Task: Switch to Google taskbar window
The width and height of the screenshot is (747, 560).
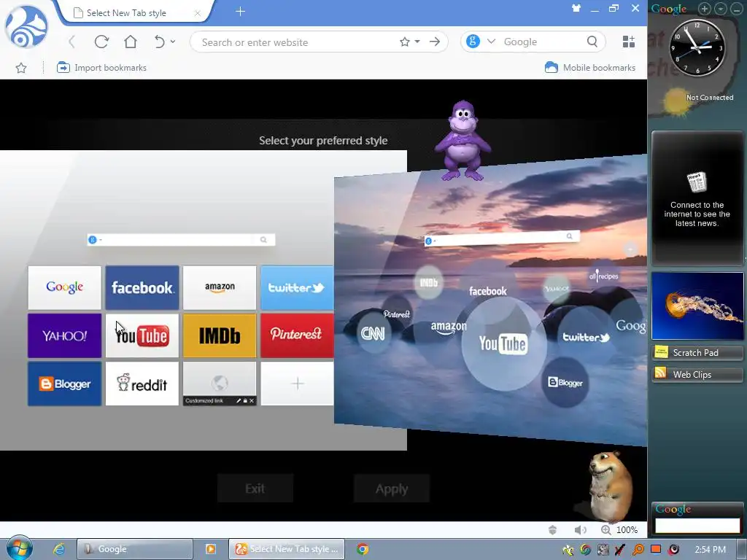Action: pyautogui.click(x=135, y=549)
